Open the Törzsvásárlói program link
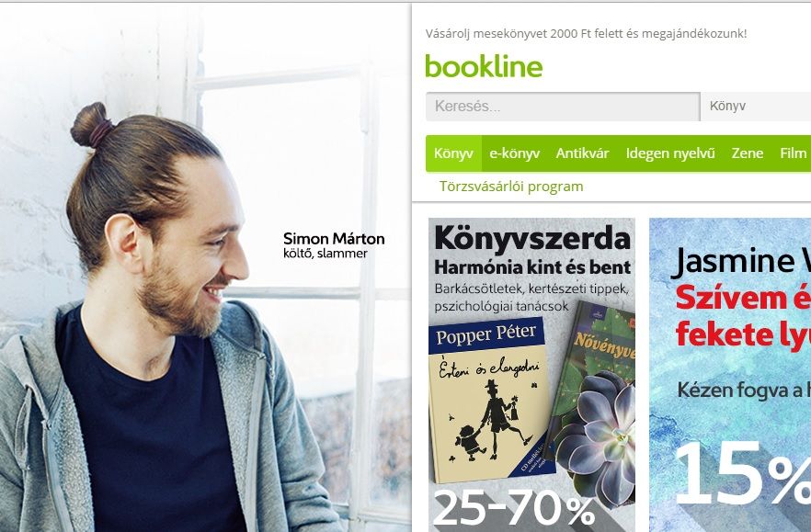Viewport: 811px width, 532px height. pyautogui.click(x=511, y=187)
